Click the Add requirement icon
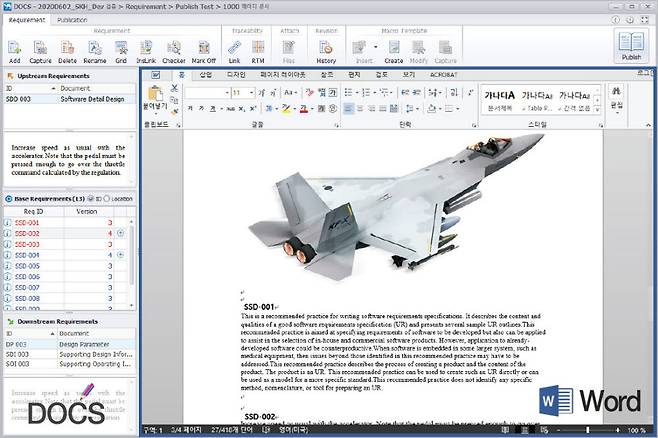The height and width of the screenshot is (438, 658). click(x=14, y=48)
